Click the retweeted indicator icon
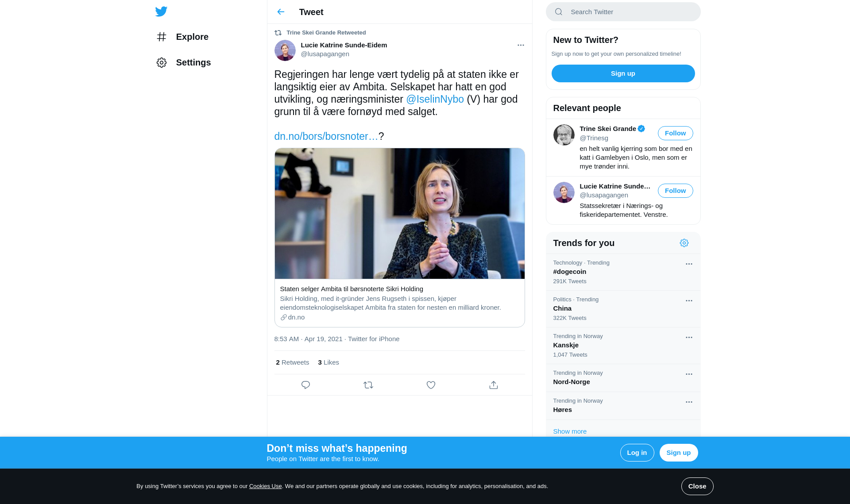This screenshot has width=850, height=504. 278,33
